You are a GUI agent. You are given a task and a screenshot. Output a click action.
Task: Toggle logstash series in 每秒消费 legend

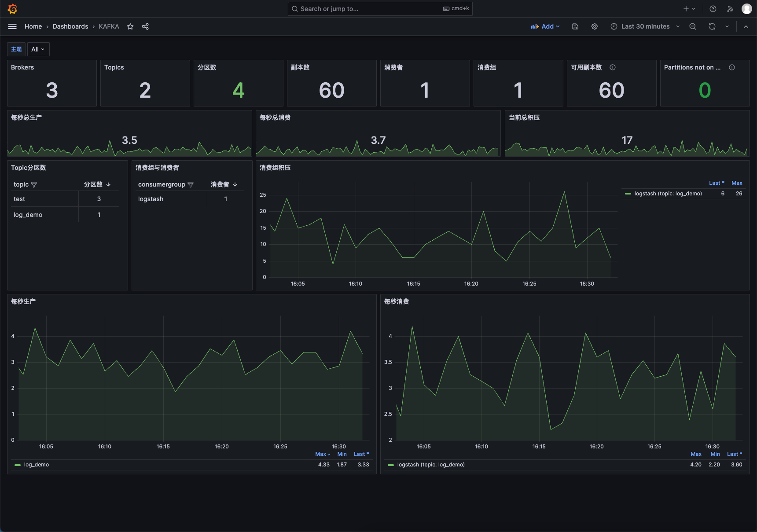431,465
